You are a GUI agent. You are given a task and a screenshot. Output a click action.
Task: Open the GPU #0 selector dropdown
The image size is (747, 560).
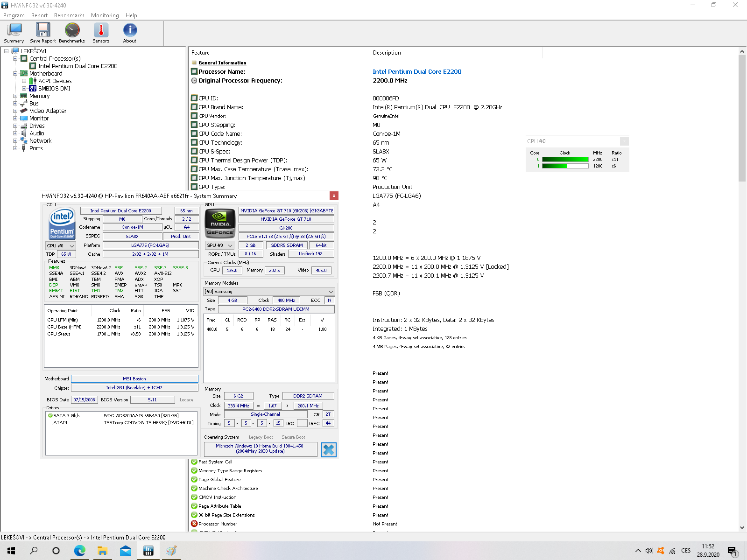[x=219, y=245]
